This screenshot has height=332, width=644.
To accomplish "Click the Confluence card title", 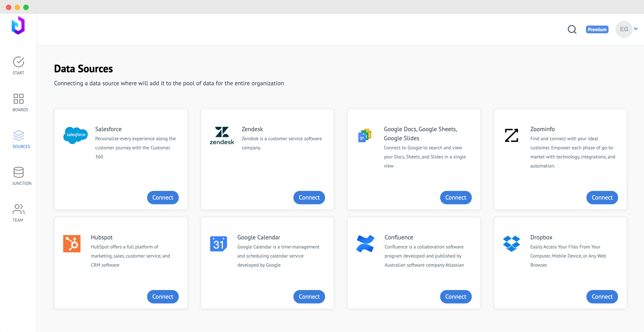I will pos(399,237).
